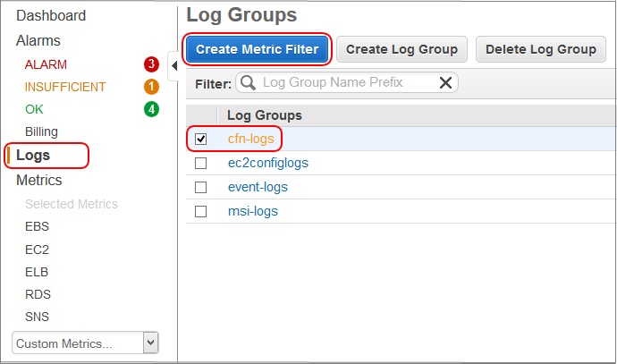Tick the msi-logs checkbox

(x=201, y=212)
